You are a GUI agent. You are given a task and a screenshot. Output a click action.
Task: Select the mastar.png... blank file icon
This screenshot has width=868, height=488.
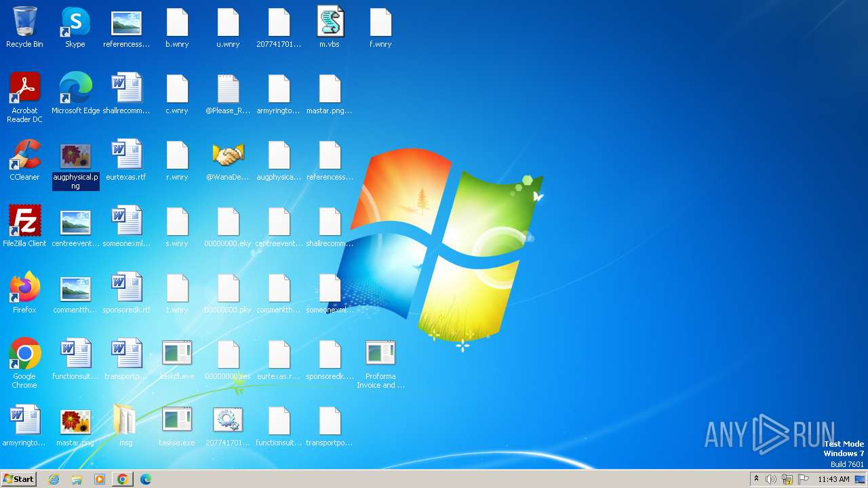(x=330, y=94)
